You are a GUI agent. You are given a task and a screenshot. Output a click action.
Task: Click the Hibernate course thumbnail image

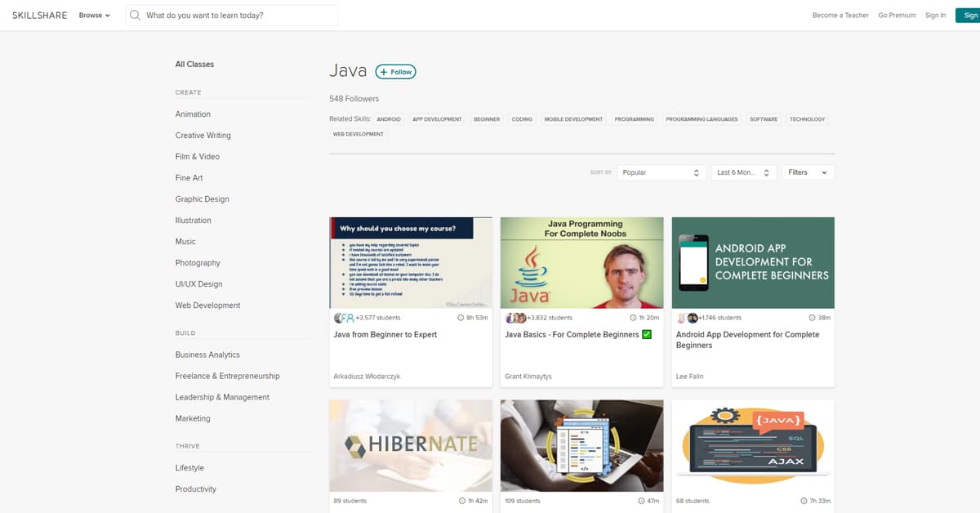[410, 445]
